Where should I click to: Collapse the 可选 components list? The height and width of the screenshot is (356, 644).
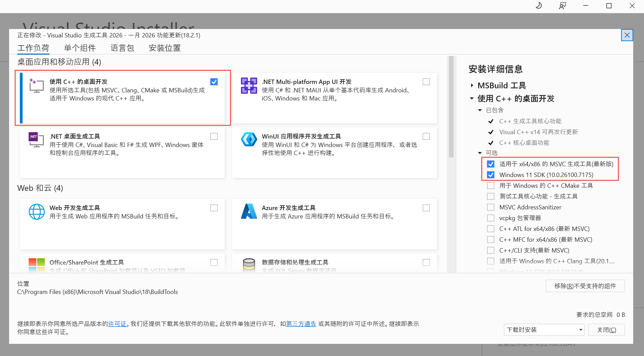[x=480, y=153]
